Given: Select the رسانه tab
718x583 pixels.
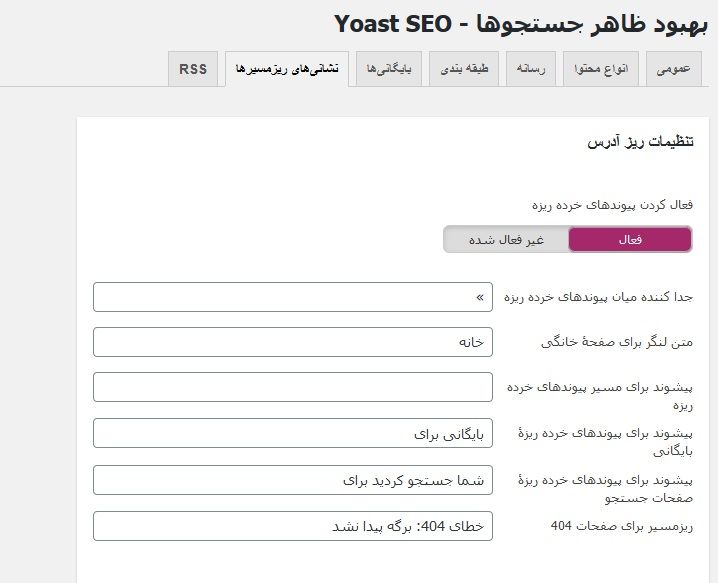Looking at the screenshot, I should click(x=531, y=69).
